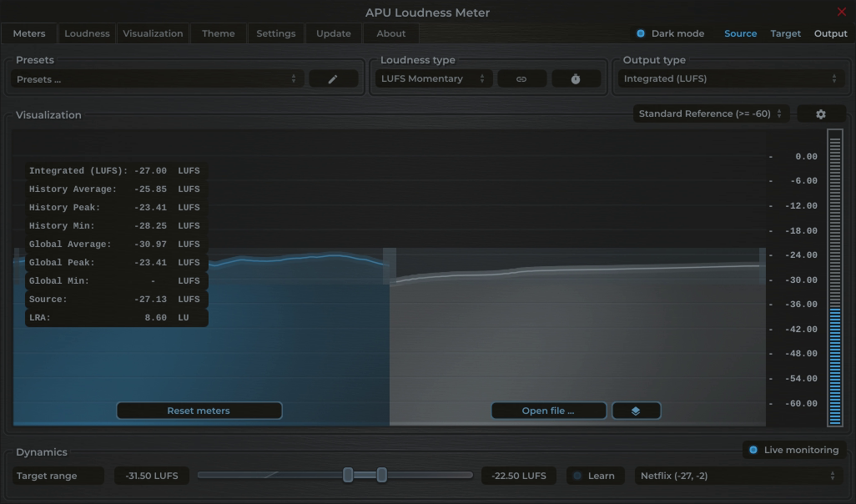856x504 pixels.
Task: Click the Open file button
Action: tap(548, 410)
